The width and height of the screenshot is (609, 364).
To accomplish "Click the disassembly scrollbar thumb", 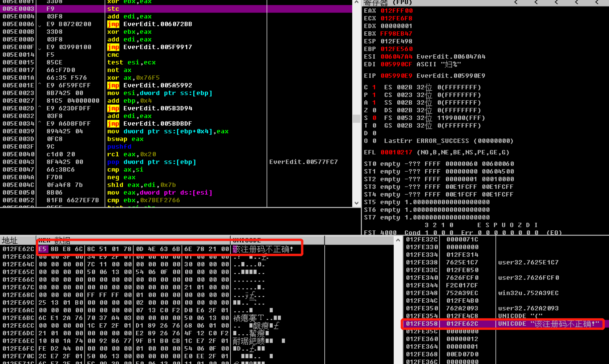I will 356,119.
